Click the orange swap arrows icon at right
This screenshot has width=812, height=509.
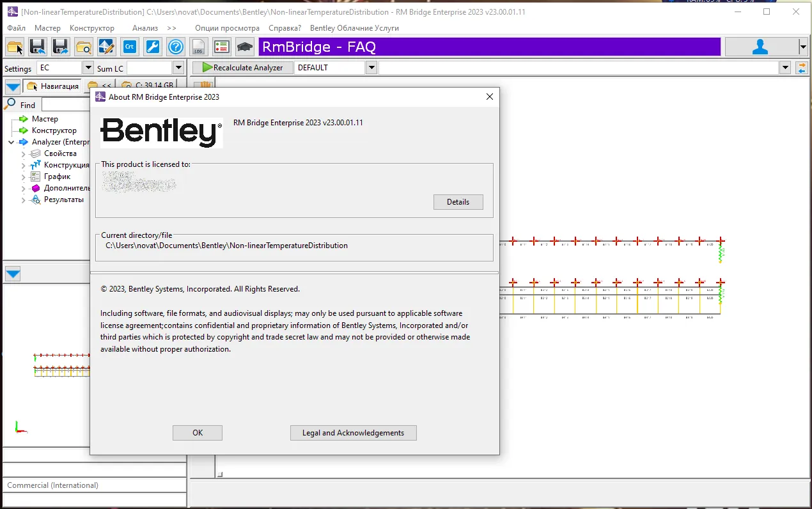(801, 68)
